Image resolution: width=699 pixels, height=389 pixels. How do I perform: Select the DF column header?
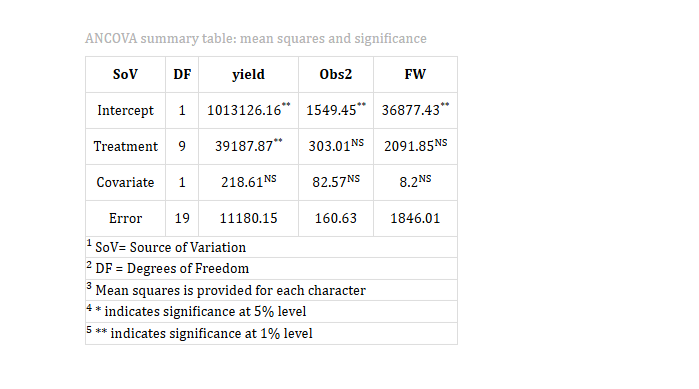[x=182, y=74]
